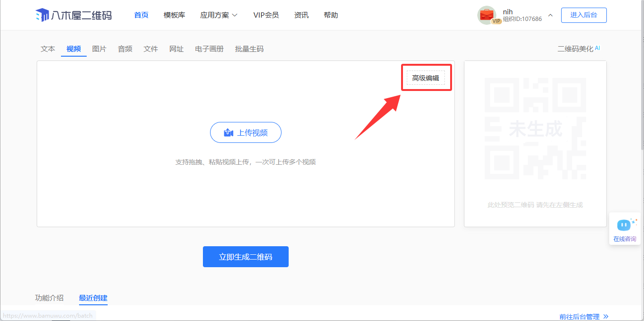Viewport: 644px width, 321px height.
Task: Click the user avatar VIP icon
Action: point(487,15)
